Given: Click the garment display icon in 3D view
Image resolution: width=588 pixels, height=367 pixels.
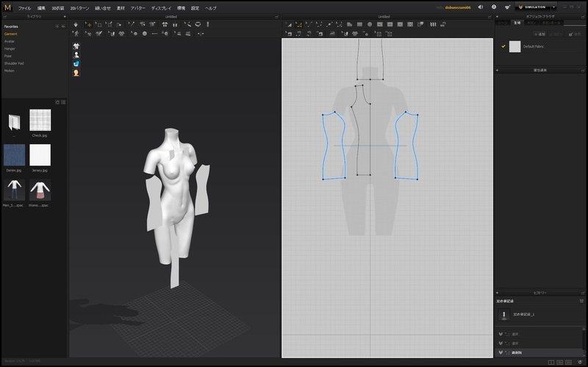Looking at the screenshot, I should tap(76, 46).
